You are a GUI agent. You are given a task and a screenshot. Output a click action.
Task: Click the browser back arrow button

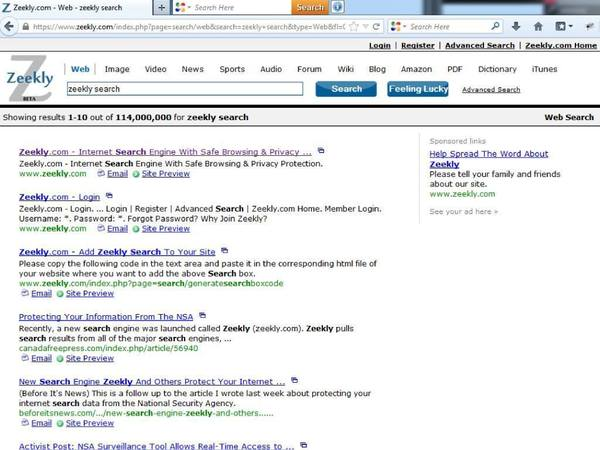pyautogui.click(x=9, y=26)
